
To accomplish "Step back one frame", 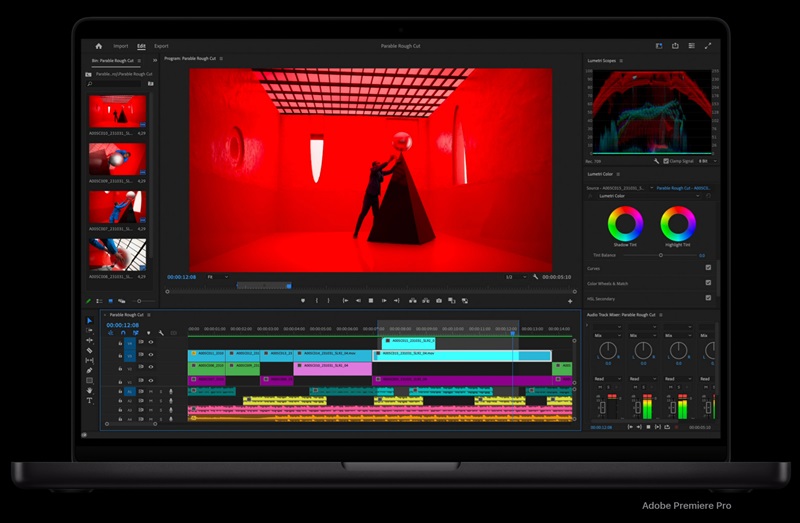I will pyautogui.click(x=358, y=301).
